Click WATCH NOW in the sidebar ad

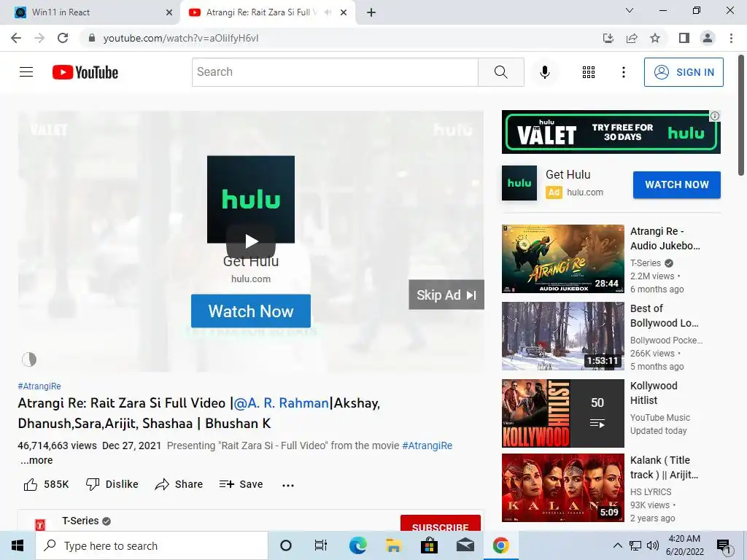click(676, 184)
